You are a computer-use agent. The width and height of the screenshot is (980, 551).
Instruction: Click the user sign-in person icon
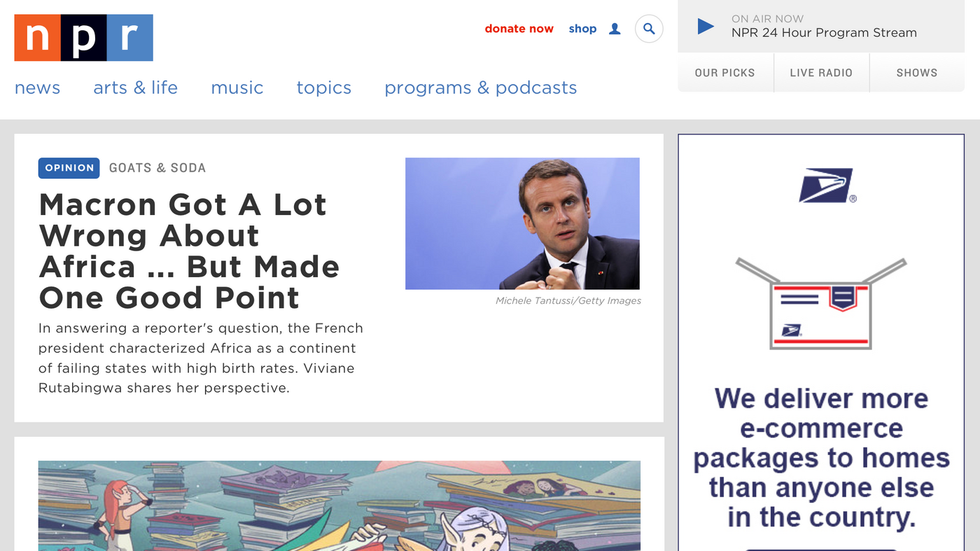614,28
